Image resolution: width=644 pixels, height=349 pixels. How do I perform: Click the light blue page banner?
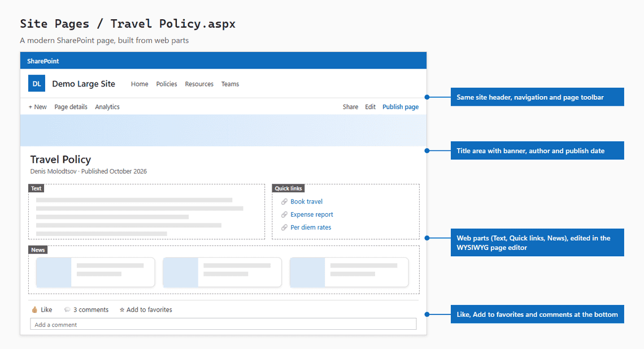pyautogui.click(x=224, y=130)
